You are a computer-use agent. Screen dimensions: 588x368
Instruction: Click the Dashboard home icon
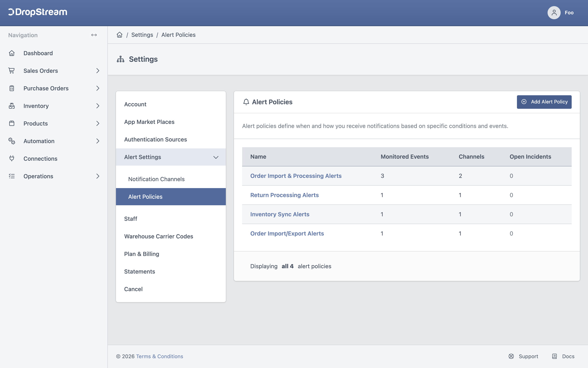pos(12,53)
